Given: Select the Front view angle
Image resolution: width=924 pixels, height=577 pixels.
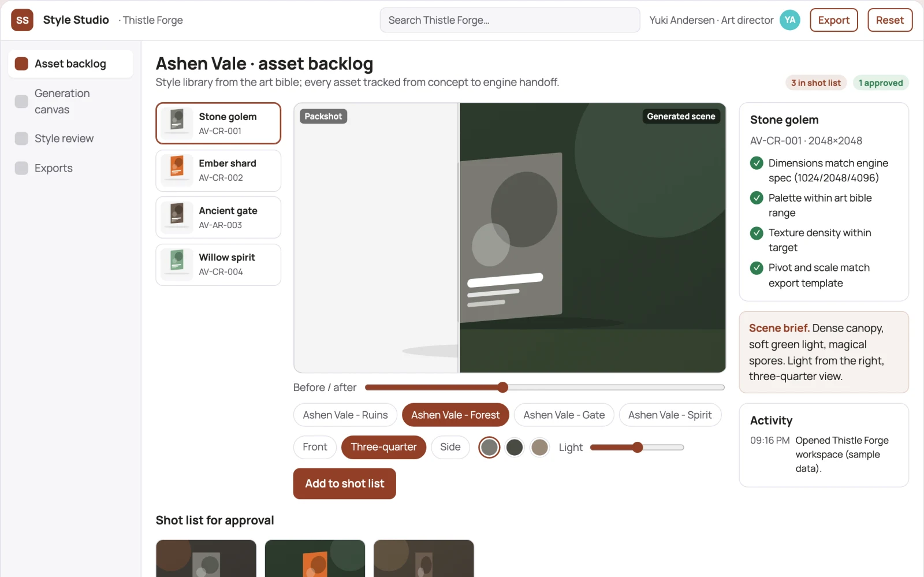Looking at the screenshot, I should point(315,447).
